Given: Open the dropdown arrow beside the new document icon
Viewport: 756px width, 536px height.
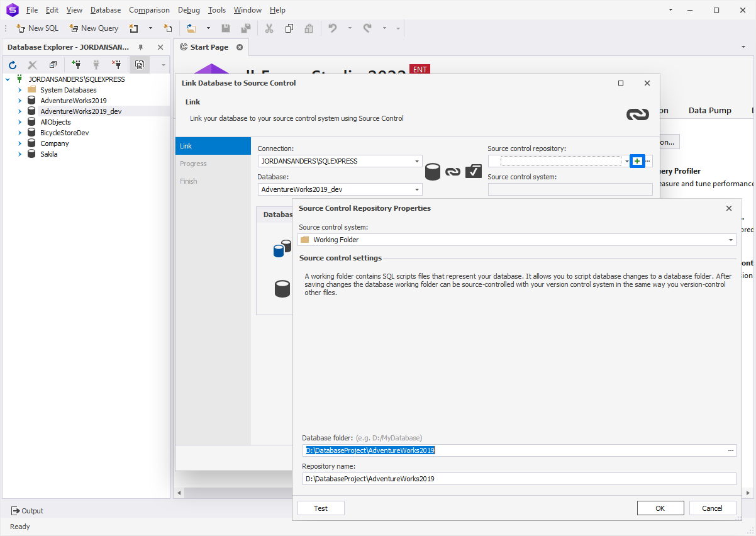Looking at the screenshot, I should (150, 28).
